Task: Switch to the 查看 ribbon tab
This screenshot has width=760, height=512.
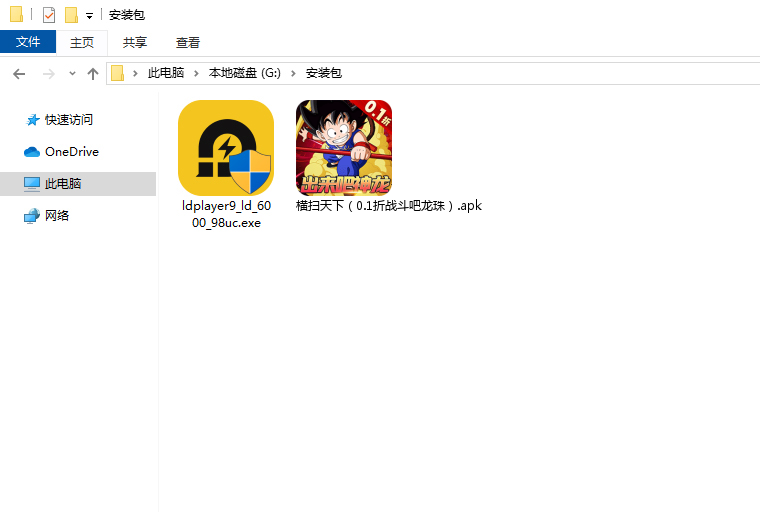Action: [x=188, y=42]
